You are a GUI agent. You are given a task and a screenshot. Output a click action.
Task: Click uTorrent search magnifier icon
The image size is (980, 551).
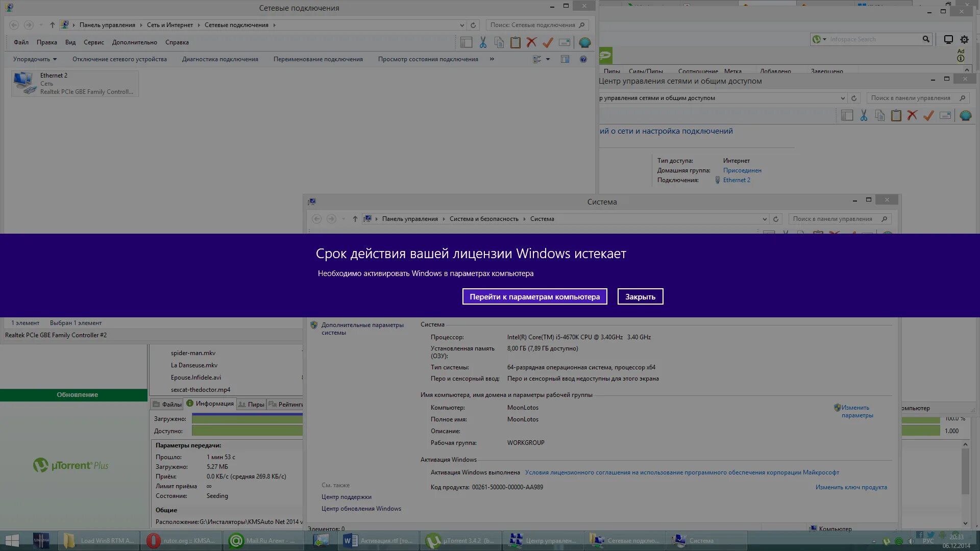pos(926,39)
